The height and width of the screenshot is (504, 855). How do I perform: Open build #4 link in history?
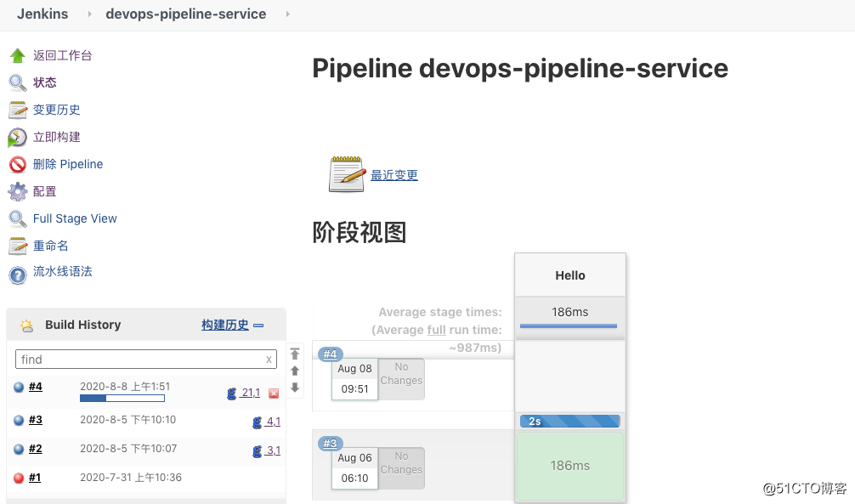click(x=36, y=387)
